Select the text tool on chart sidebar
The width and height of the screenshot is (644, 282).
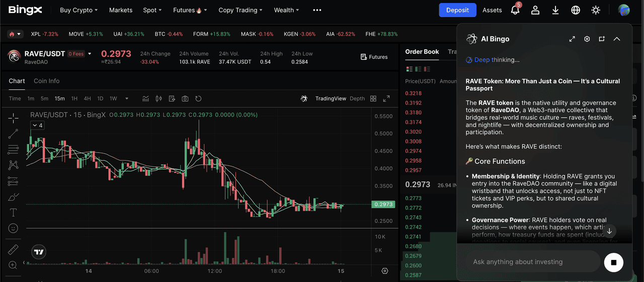[x=13, y=213]
